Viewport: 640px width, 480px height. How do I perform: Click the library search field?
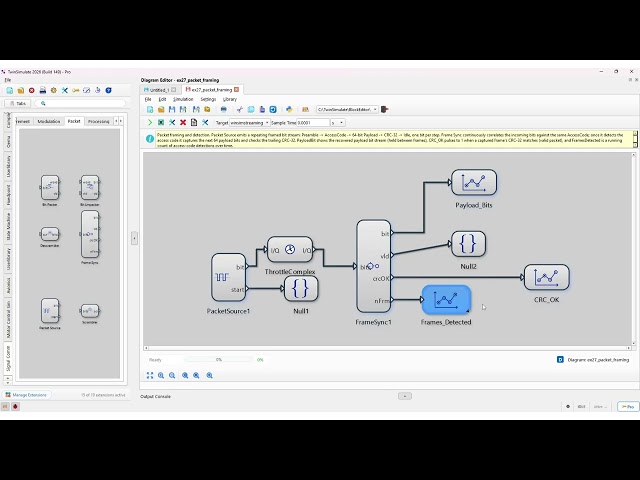coord(80,103)
